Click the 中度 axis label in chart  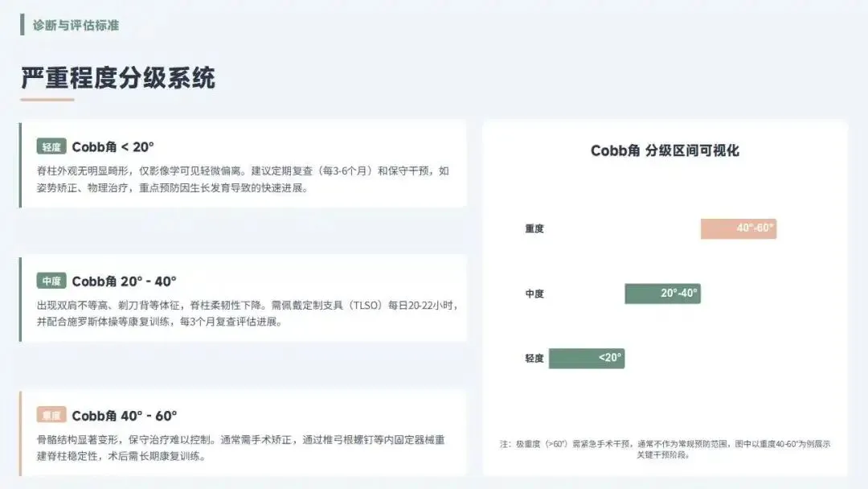click(x=534, y=294)
